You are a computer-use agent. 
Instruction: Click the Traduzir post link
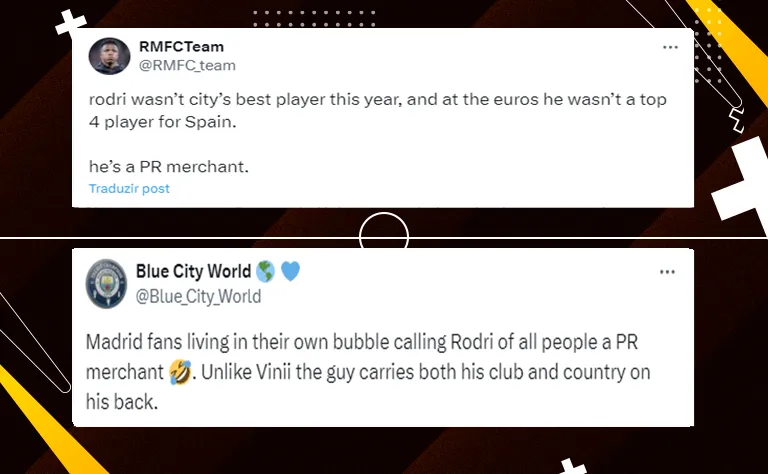point(129,189)
